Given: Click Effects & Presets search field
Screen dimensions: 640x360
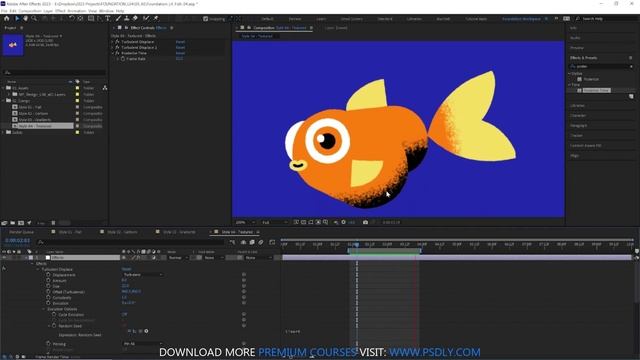Looking at the screenshot, I should click(602, 66).
